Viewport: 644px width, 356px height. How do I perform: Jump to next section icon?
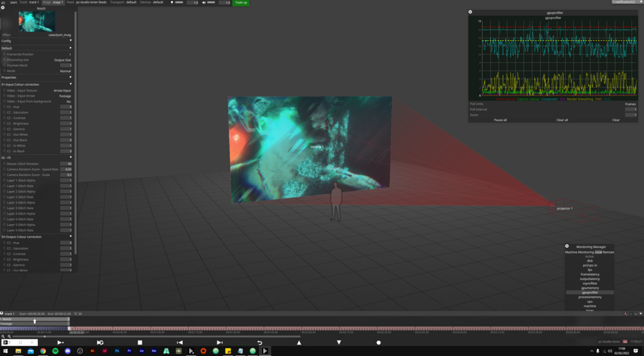click(x=219, y=343)
